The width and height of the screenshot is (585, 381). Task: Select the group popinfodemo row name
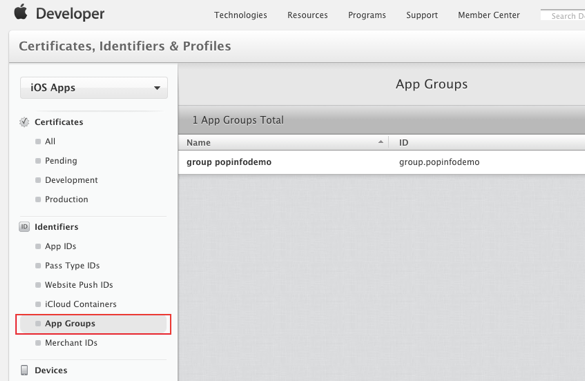tap(229, 162)
